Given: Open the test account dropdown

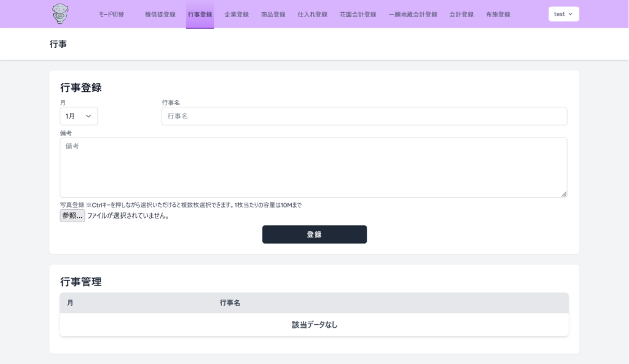Looking at the screenshot, I should pyautogui.click(x=563, y=14).
